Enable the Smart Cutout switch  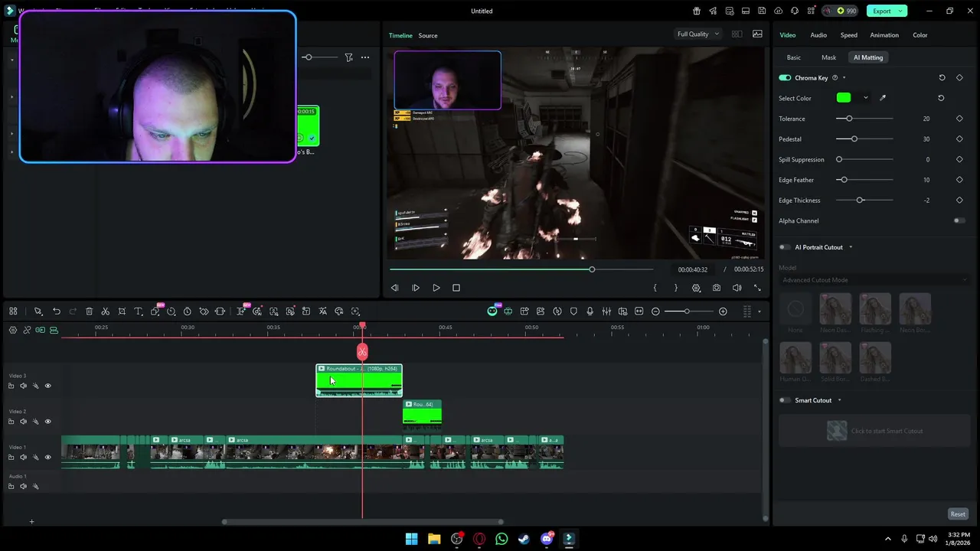tap(785, 400)
